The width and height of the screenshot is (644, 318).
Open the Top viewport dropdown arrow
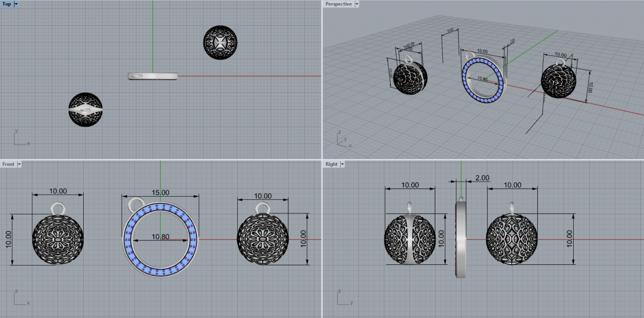pos(16,4)
